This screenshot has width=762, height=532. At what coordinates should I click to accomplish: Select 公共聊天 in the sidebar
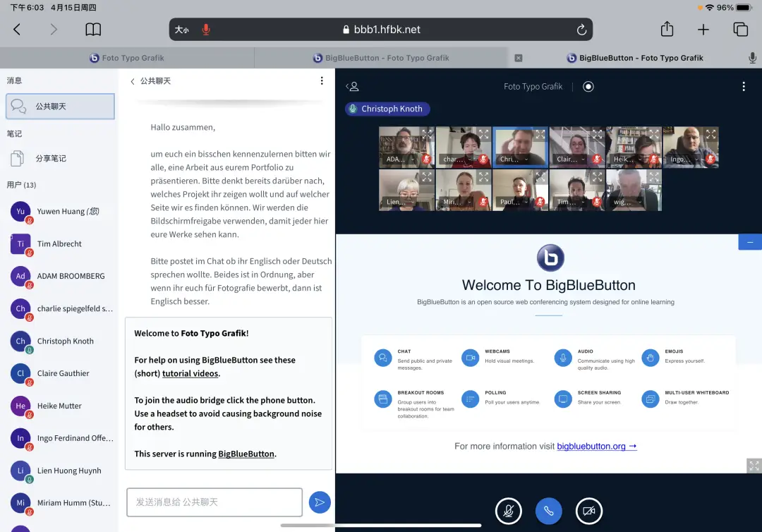60,107
